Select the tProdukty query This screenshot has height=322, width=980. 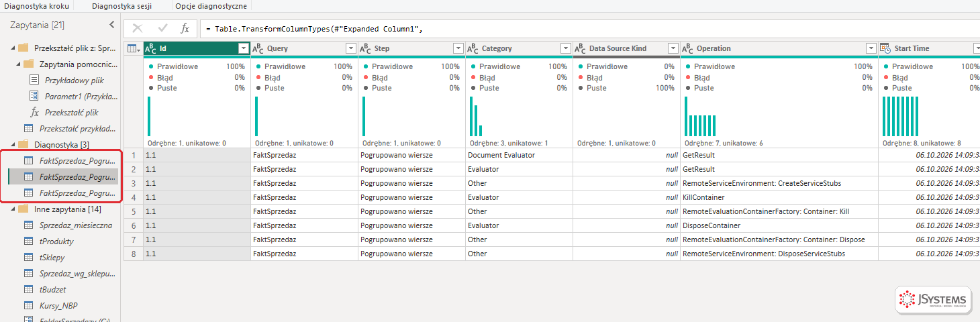(x=56, y=241)
